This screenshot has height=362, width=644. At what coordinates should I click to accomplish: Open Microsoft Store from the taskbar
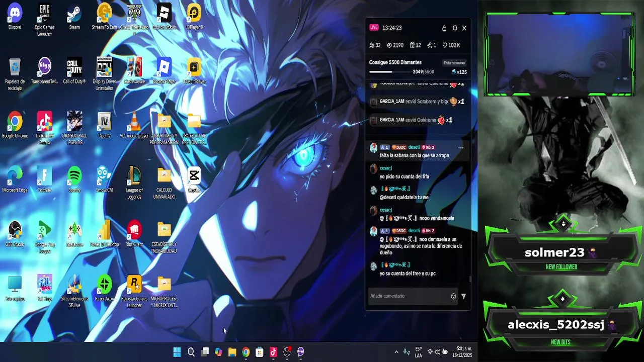(x=260, y=352)
